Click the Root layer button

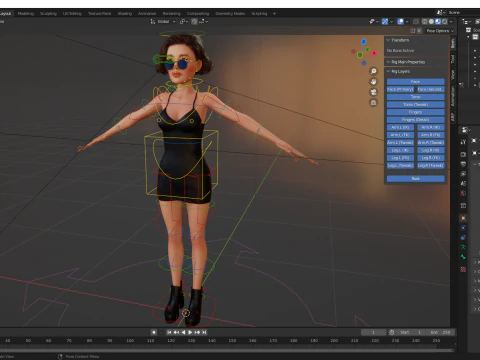tap(415, 179)
